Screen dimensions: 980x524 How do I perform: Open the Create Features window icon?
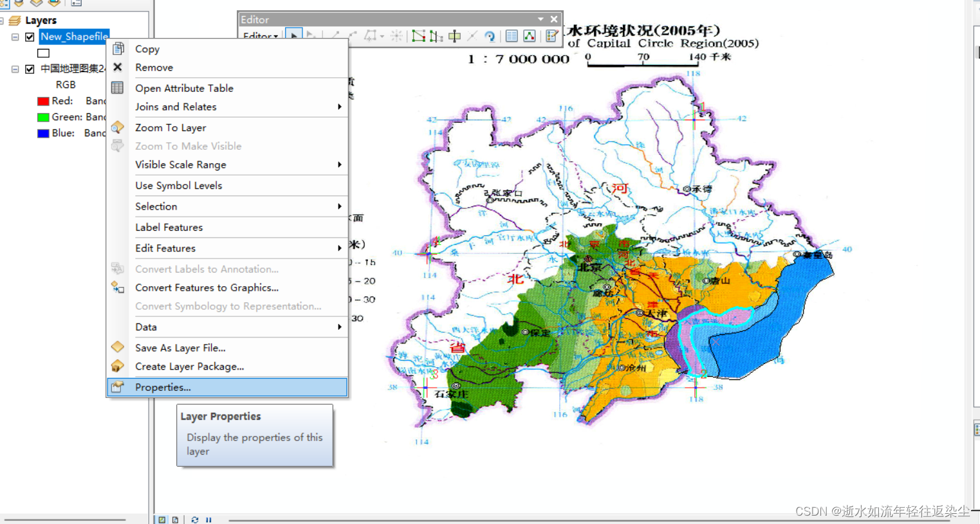[551, 35]
